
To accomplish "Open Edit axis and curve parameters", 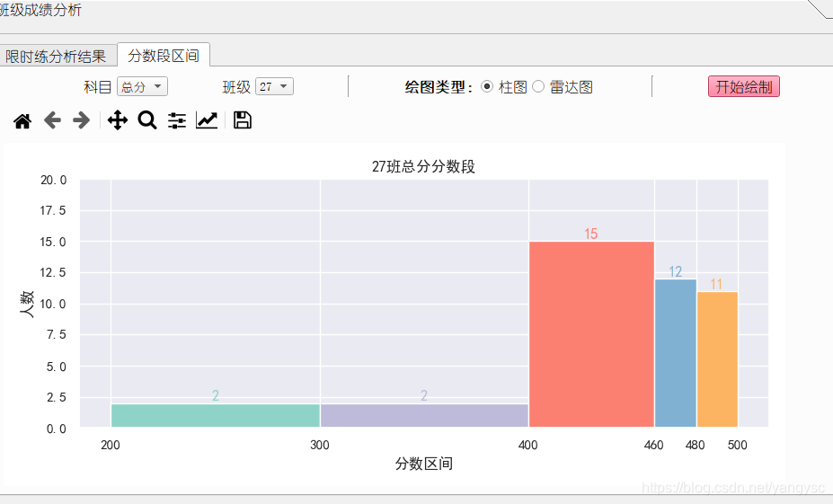I will point(207,120).
